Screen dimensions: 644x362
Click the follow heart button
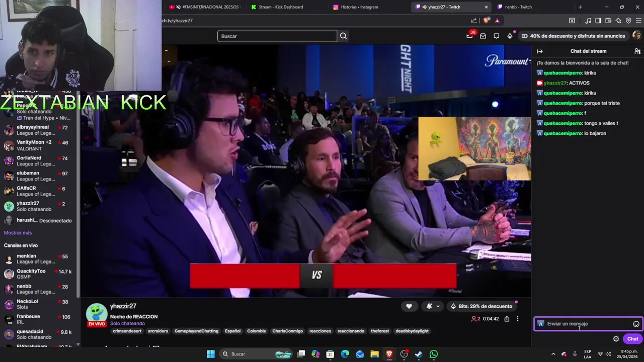tap(409, 306)
